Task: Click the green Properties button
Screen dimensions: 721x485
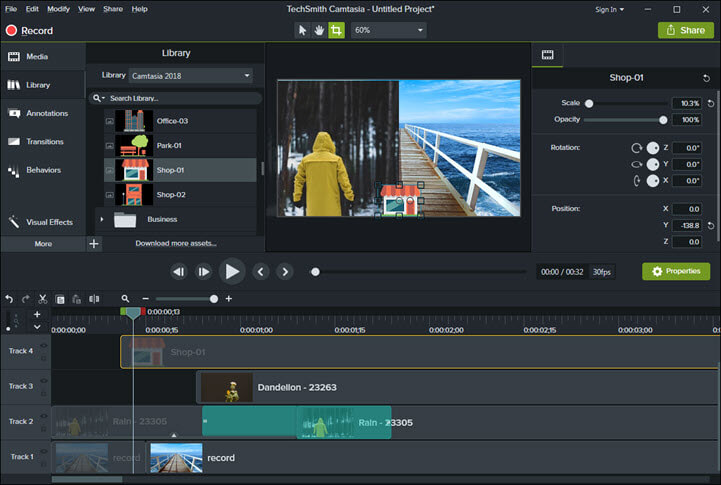Action: [x=675, y=271]
